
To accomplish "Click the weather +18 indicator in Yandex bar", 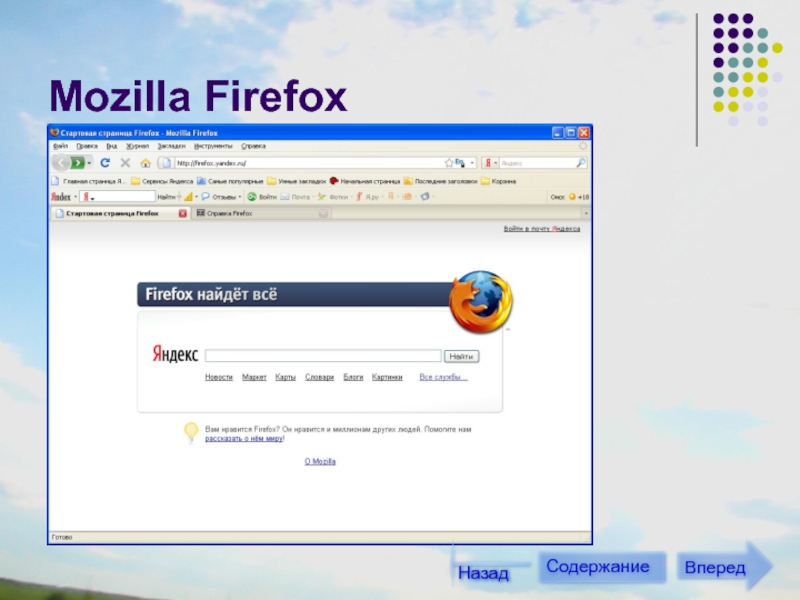I will pos(579,196).
